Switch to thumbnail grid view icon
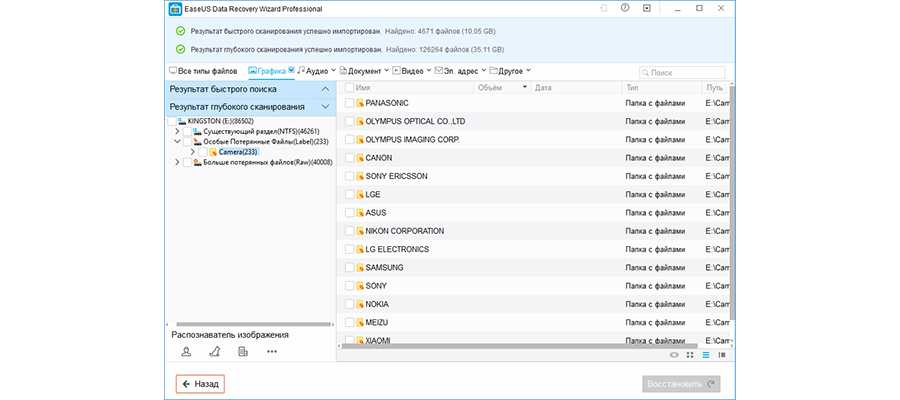 pyautogui.click(x=690, y=354)
